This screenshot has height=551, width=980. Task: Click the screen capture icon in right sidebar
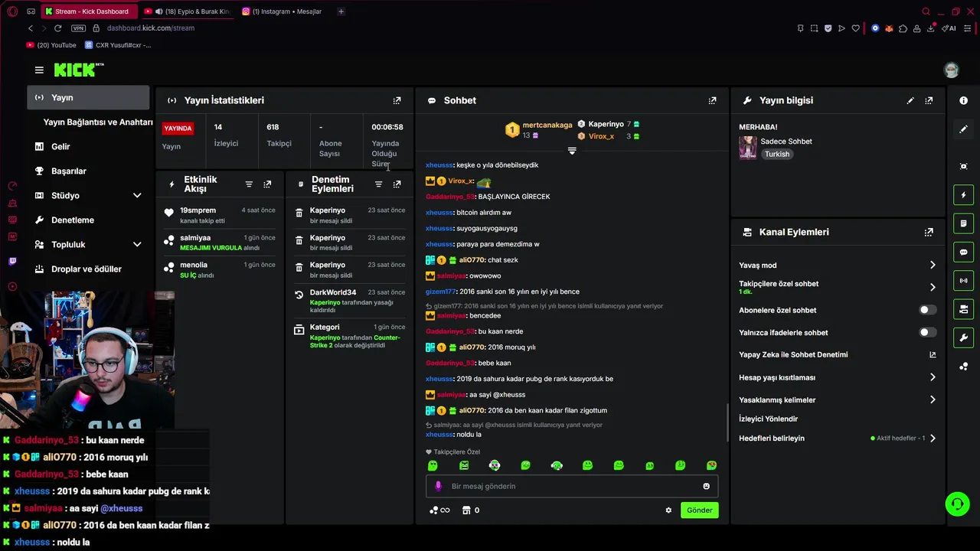click(963, 166)
